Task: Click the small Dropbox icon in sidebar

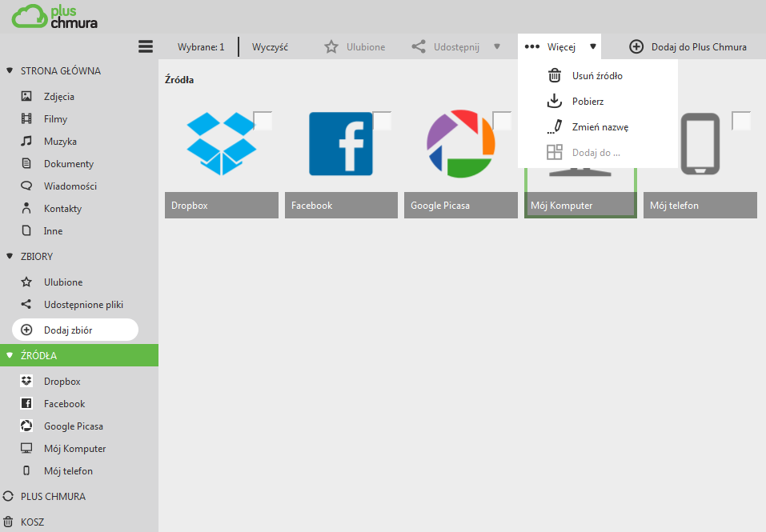Action: [x=26, y=381]
